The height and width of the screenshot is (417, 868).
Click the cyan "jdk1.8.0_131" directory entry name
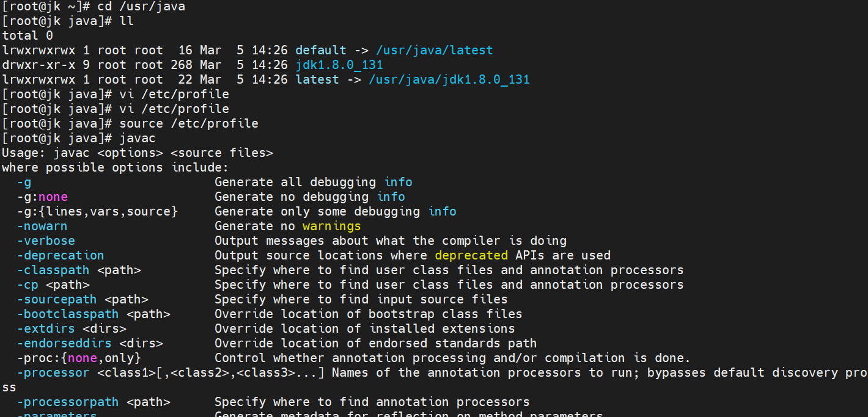(x=339, y=65)
